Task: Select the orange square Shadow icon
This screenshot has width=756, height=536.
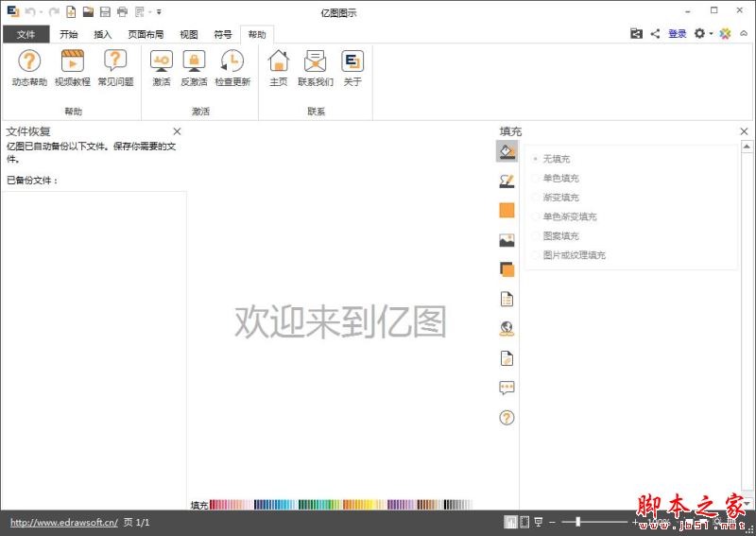Action: (x=507, y=211)
